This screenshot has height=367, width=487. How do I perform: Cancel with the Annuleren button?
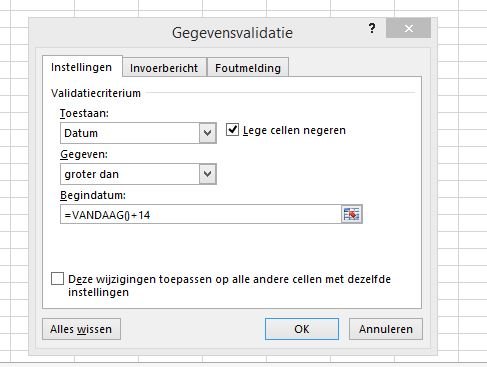point(386,329)
